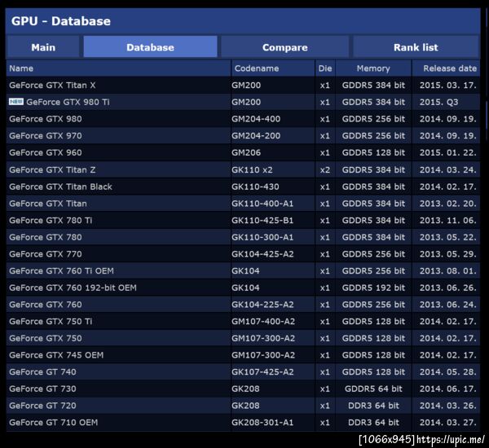Click DDR3 64 bit in GT 720 row
This screenshot has height=448, width=489.
[373, 406]
